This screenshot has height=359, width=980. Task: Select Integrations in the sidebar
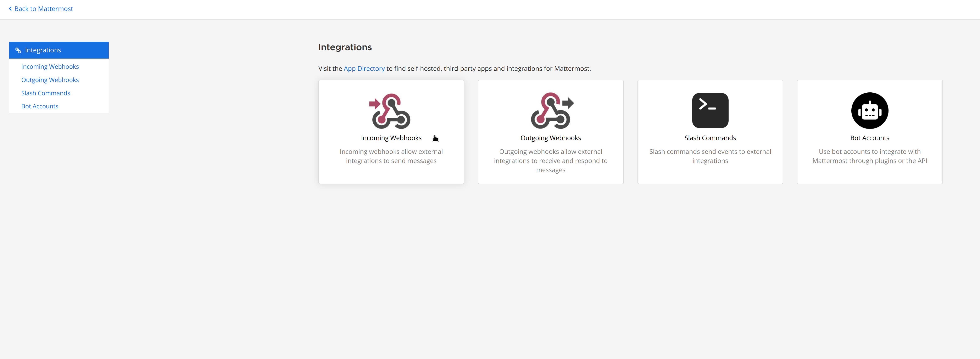(x=59, y=50)
